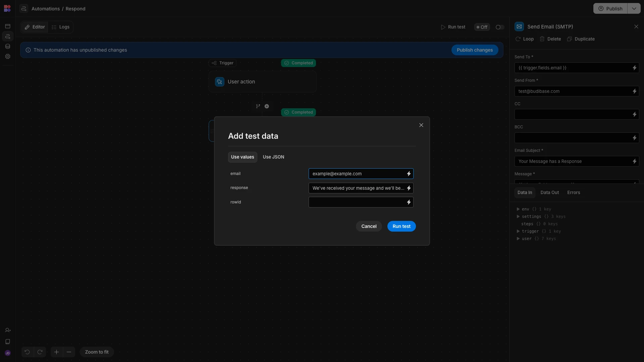Close the Send Email side panel
644x362 pixels.
coord(636,26)
